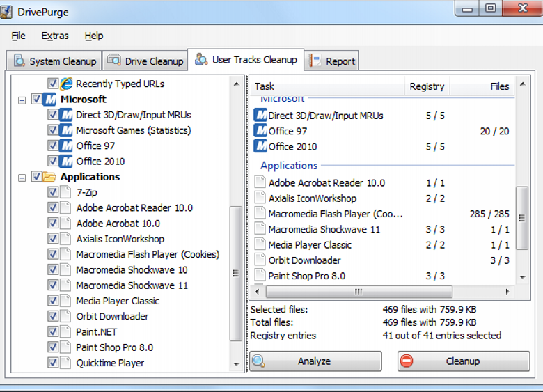
Task: Uncheck Microsoft Games (Statistics) checkbox
Action: tap(53, 130)
